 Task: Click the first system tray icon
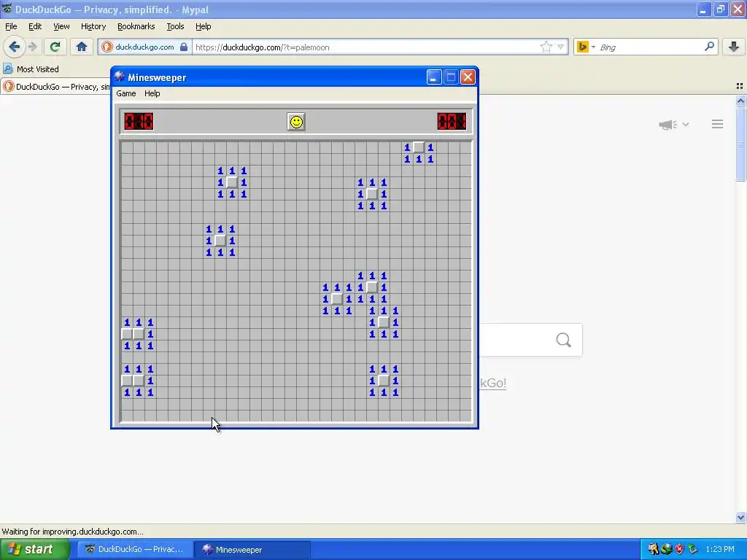point(653,550)
